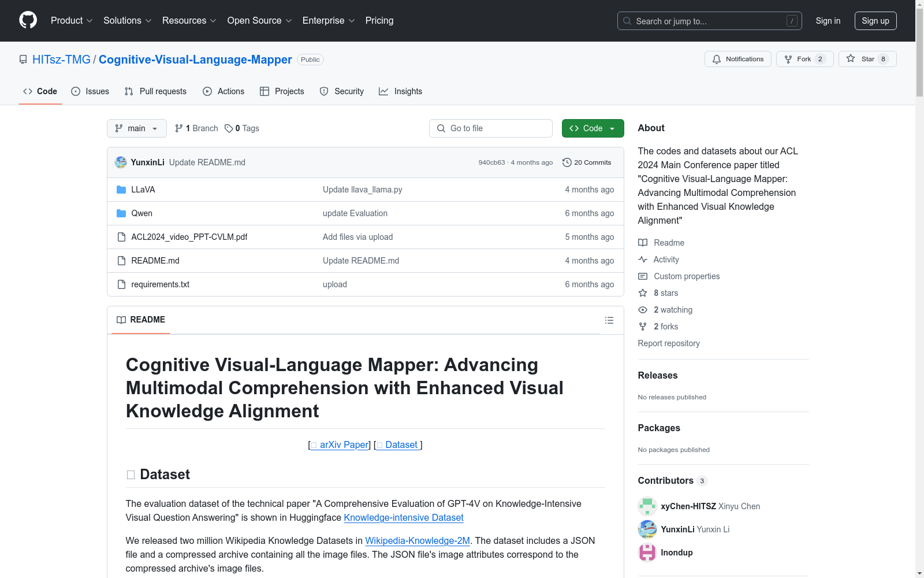Image resolution: width=924 pixels, height=578 pixels.
Task: Click the Sign up button
Action: click(875, 21)
